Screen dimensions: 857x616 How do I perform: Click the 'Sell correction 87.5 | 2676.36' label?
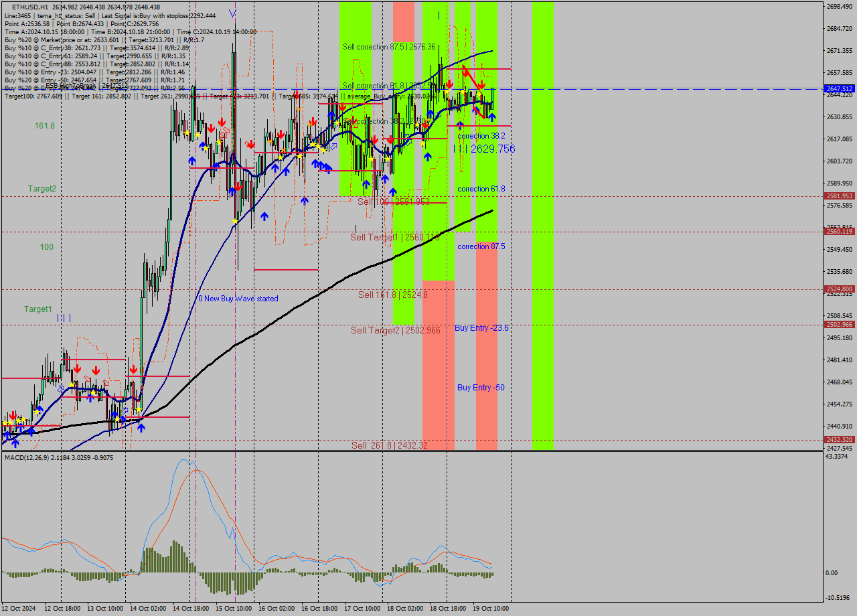(389, 47)
